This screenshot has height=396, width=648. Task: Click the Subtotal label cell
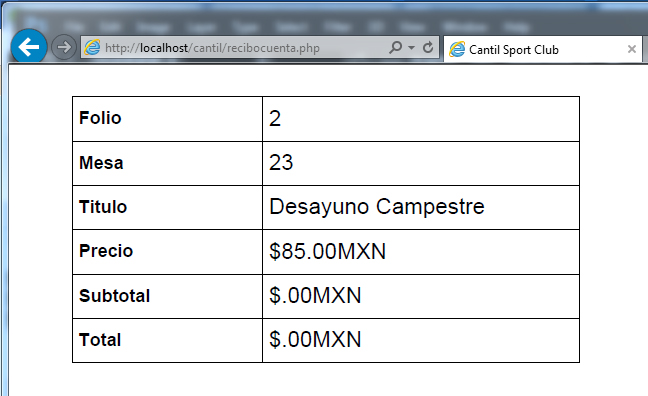pos(167,296)
